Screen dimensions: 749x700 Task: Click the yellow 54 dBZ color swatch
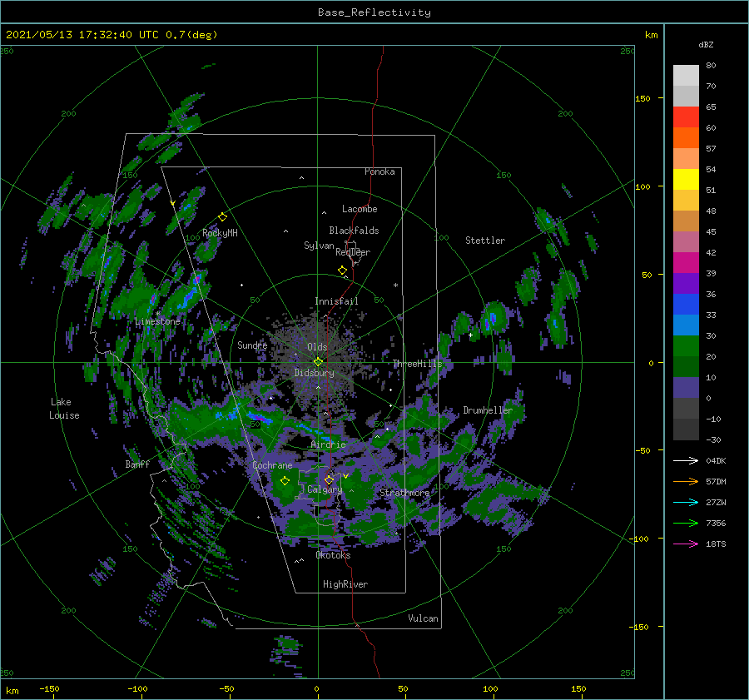(686, 180)
